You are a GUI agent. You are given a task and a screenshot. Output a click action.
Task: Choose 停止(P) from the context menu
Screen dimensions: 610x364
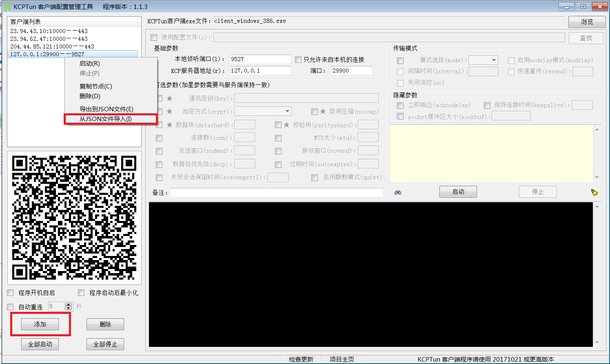(x=90, y=73)
